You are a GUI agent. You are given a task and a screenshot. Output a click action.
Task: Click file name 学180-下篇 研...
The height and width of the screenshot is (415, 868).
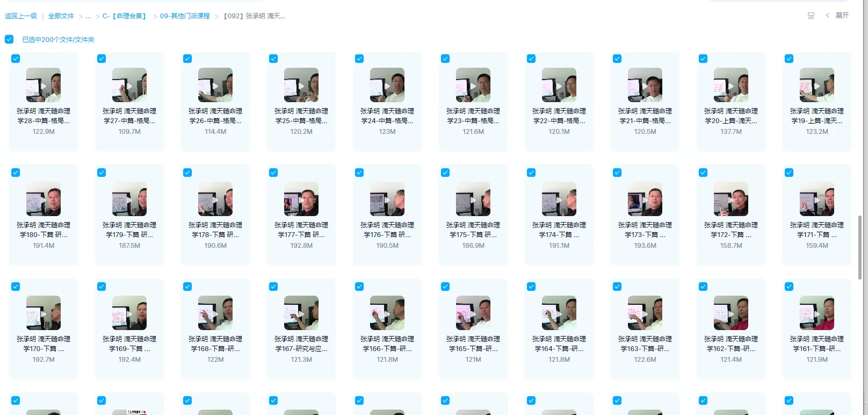point(44,230)
